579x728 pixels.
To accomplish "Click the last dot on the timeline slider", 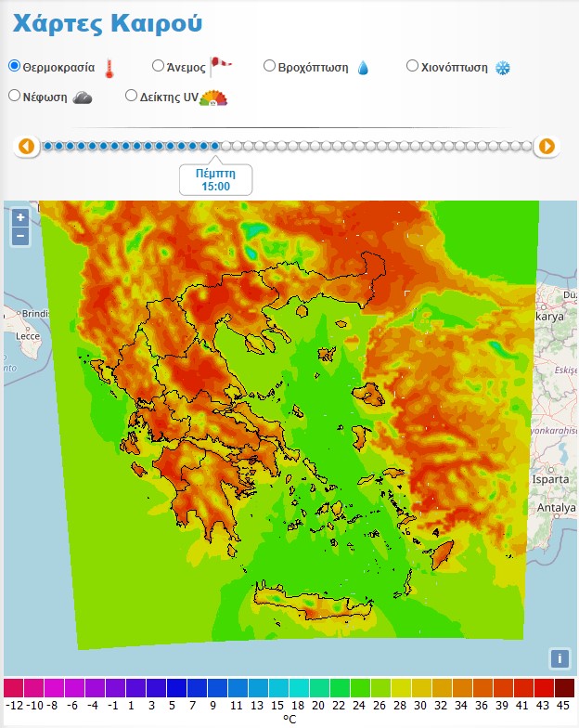I will point(527,146).
